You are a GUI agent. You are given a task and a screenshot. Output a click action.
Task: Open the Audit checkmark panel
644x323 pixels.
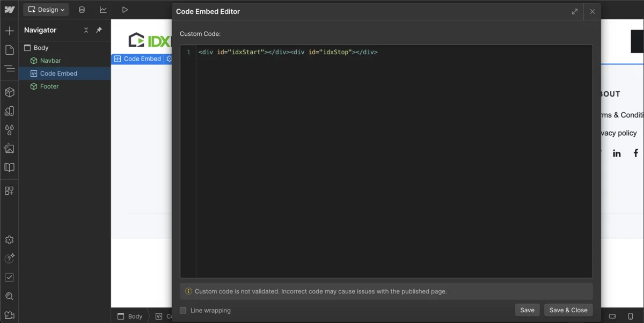tap(9, 277)
